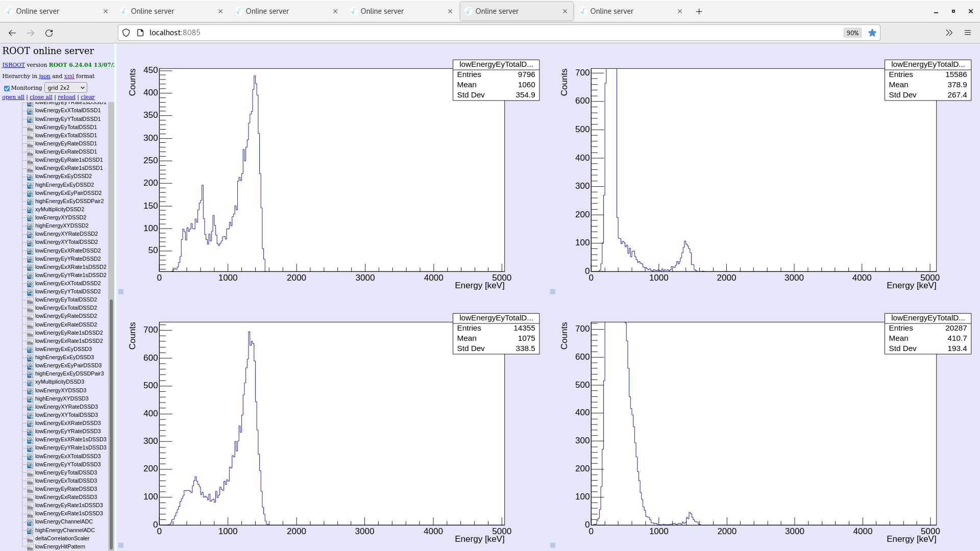Screen dimensions: 980x551
Task: Show more toolbar tools via chevron
Action: pyautogui.click(x=949, y=33)
